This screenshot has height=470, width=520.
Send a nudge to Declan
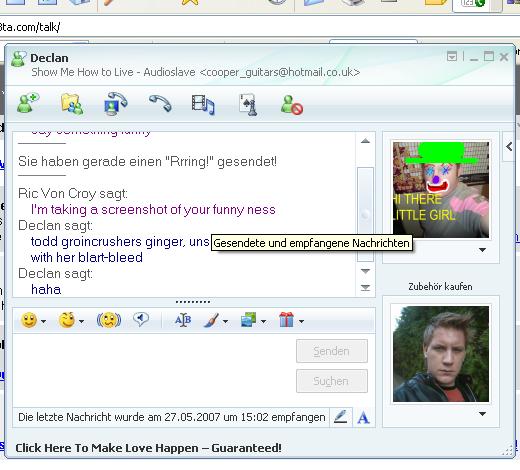tap(109, 320)
